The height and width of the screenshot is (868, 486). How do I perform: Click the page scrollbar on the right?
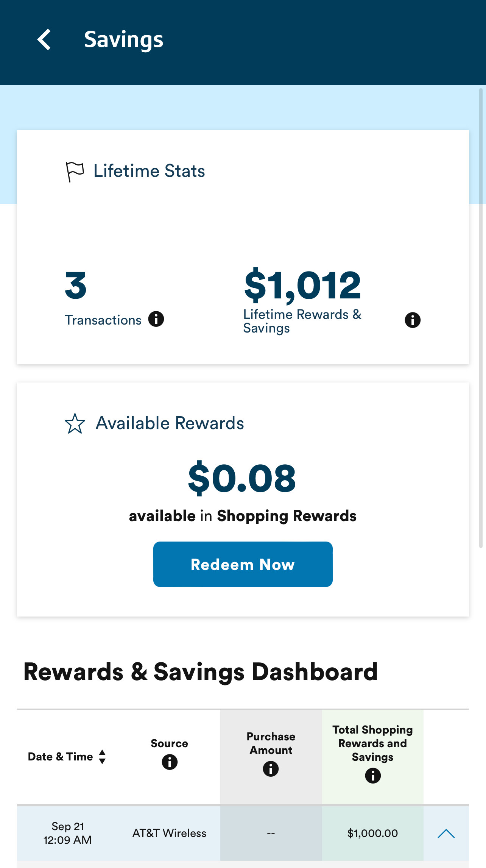481,318
